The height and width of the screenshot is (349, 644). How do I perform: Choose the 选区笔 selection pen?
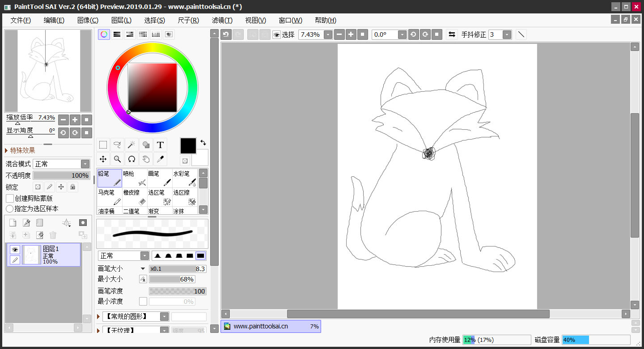160,197
